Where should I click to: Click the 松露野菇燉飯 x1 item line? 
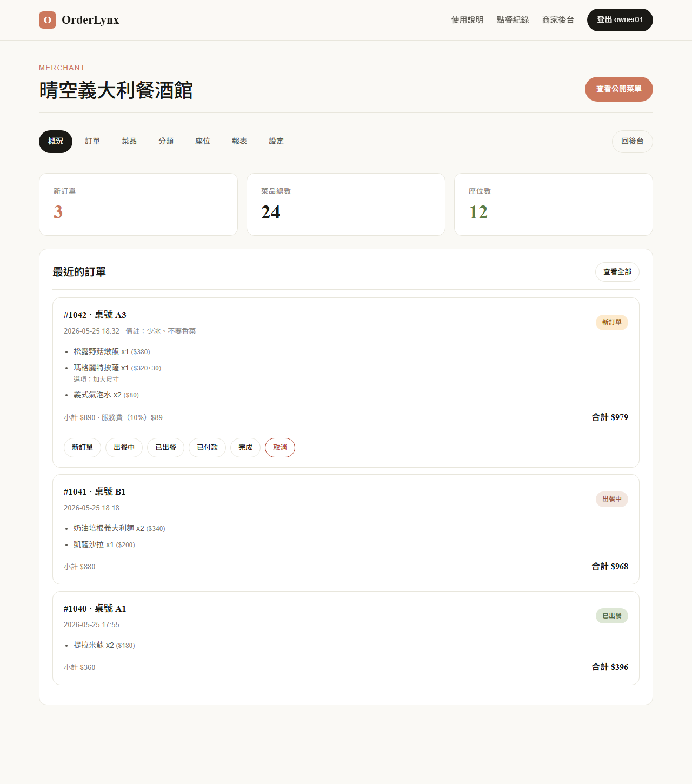(112, 351)
